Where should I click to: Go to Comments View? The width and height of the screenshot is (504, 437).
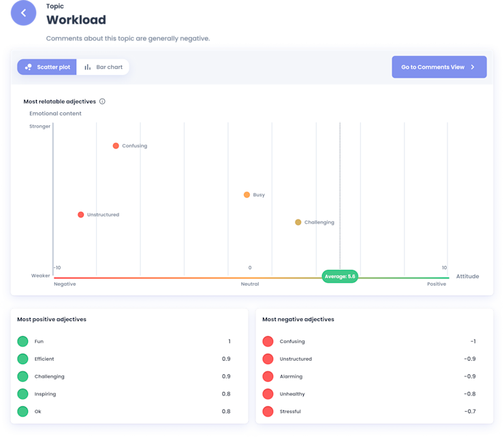pyautogui.click(x=439, y=67)
